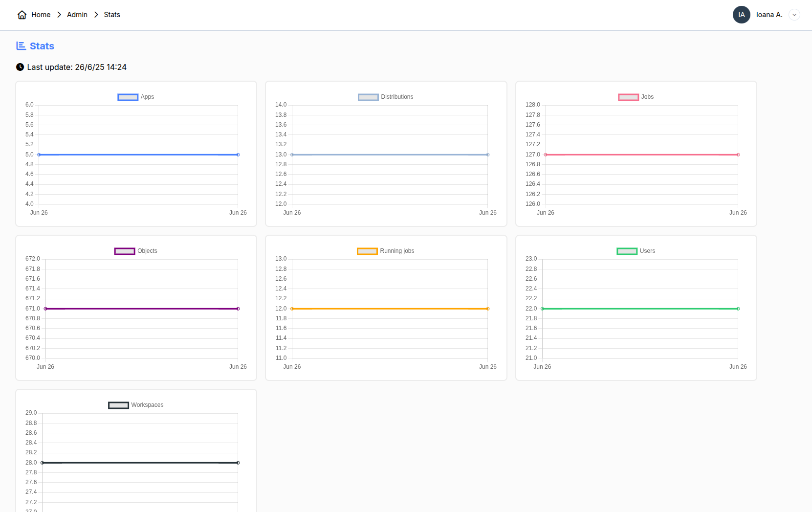812x512 pixels.
Task: Hide the Users dataset via legend
Action: pos(627,251)
